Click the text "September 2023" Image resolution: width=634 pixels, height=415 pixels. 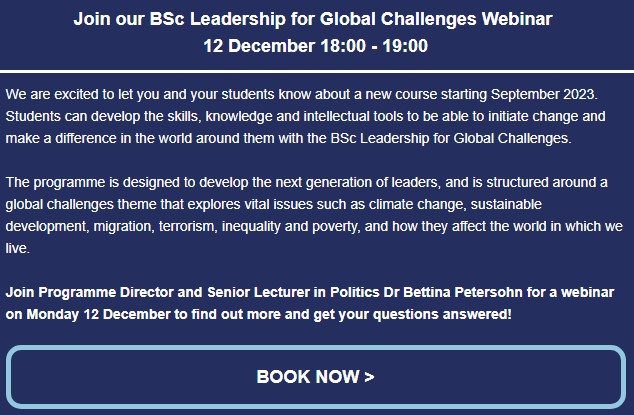(543, 94)
